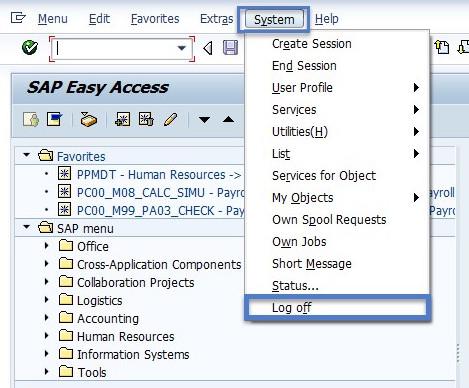Click the SAP Business Workplace icon
The width and height of the screenshot is (469, 388).
click(89, 120)
